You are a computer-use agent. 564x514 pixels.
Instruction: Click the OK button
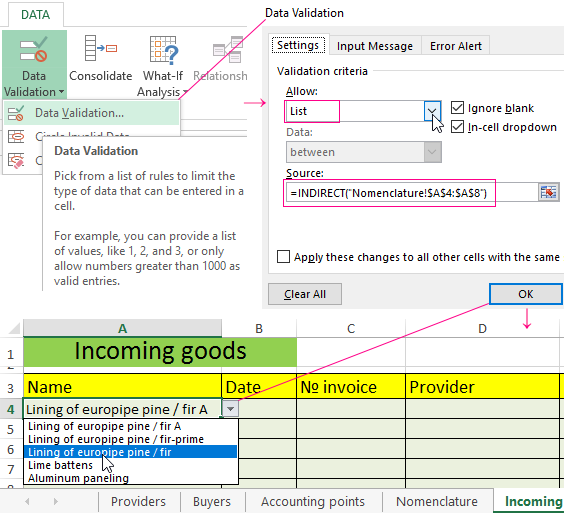526,294
